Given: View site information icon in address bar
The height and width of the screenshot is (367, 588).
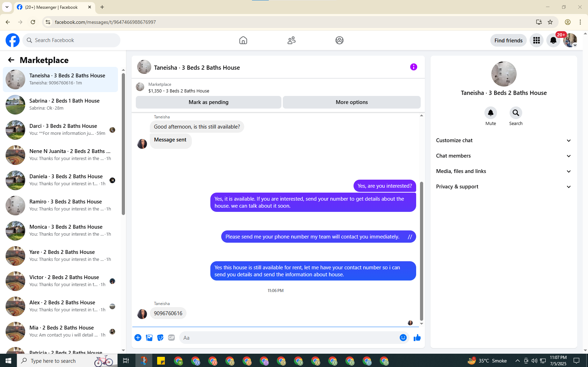Looking at the screenshot, I should (48, 22).
